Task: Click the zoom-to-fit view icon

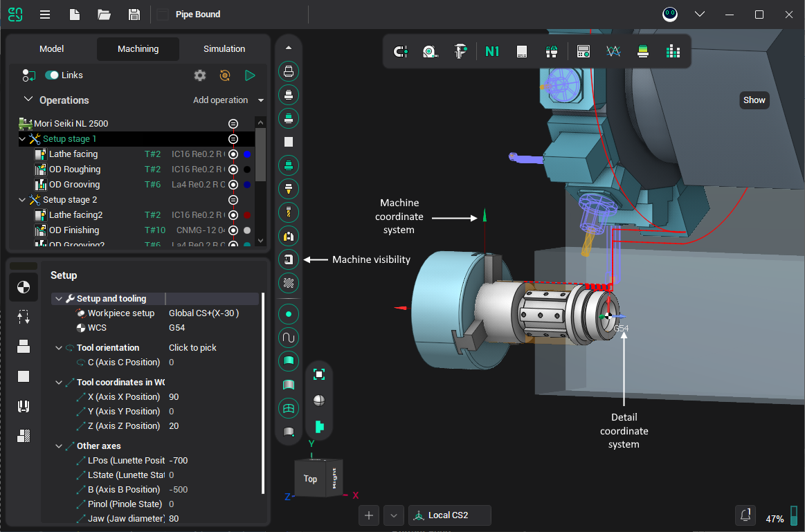Action: coord(319,374)
